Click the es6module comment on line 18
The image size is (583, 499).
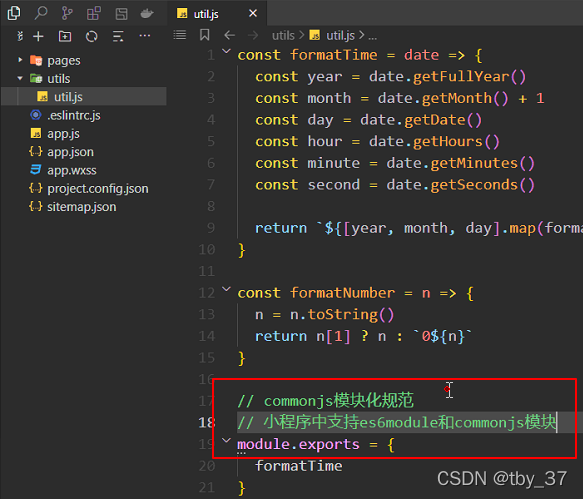[397, 422]
